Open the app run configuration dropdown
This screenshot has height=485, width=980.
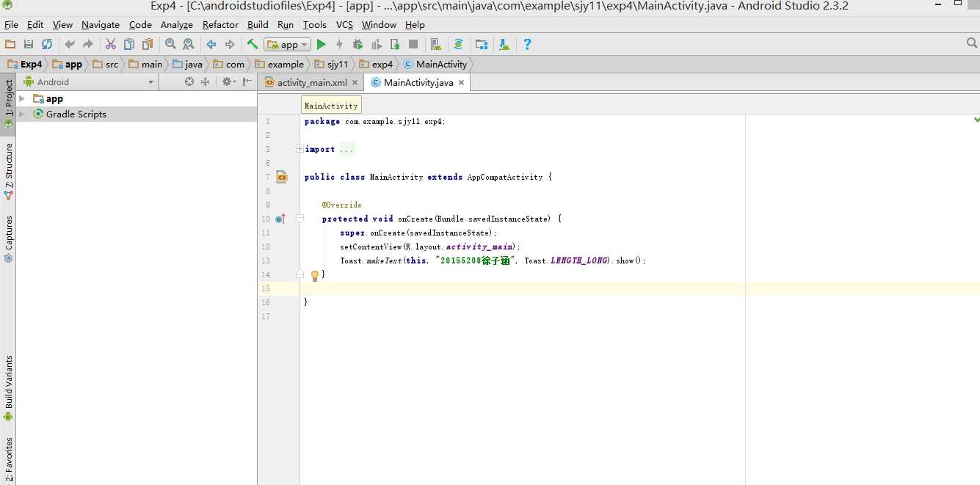pos(288,45)
